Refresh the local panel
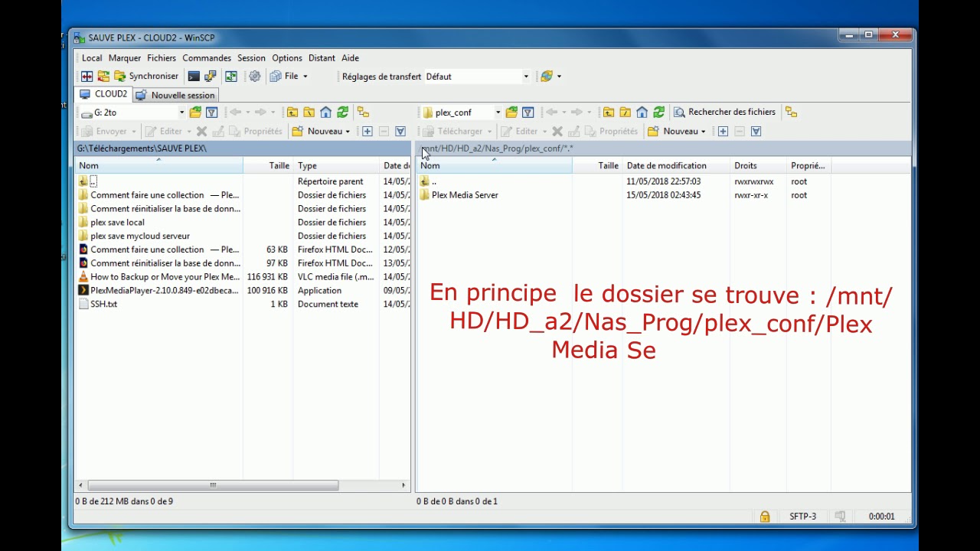This screenshot has height=551, width=980. coord(343,112)
